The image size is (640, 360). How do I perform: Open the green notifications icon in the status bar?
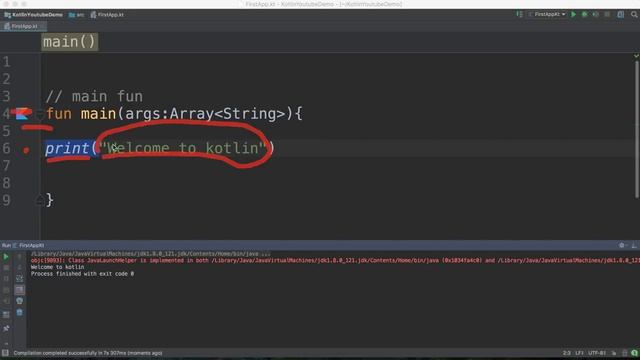tap(634, 353)
